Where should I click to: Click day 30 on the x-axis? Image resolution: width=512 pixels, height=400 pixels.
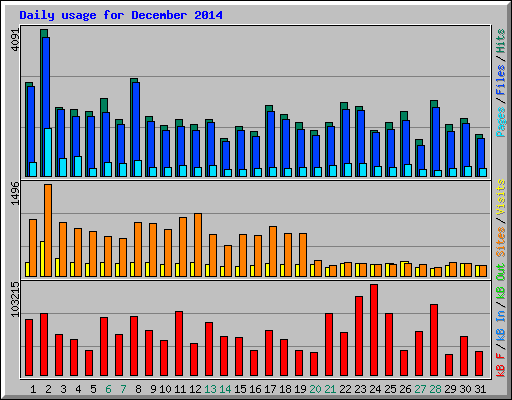[x=465, y=389]
